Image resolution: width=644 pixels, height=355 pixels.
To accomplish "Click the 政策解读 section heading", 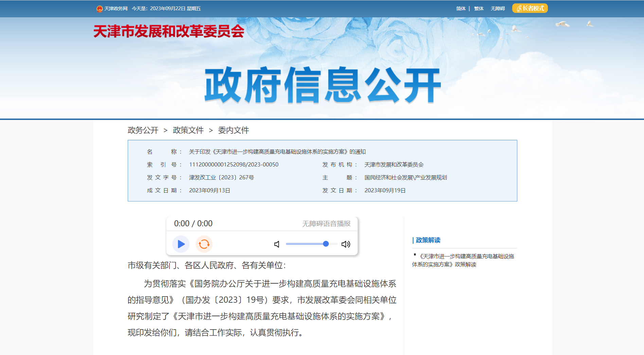I will point(428,240).
